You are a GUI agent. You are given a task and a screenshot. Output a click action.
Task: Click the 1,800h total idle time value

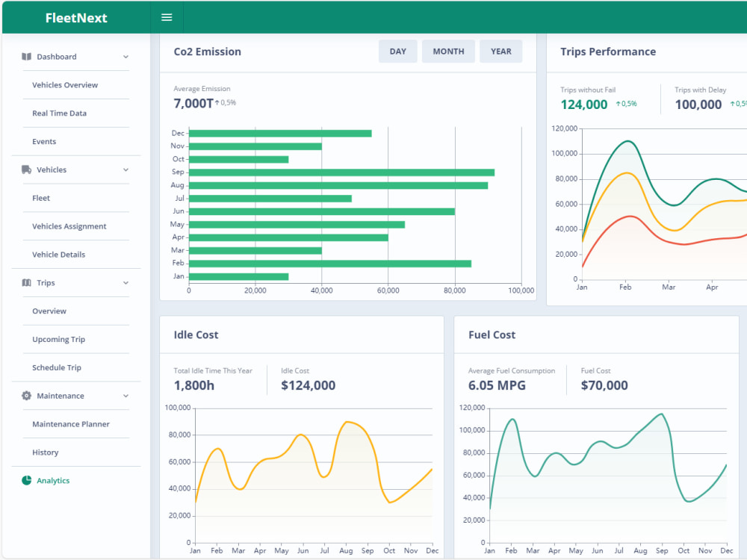pos(194,385)
